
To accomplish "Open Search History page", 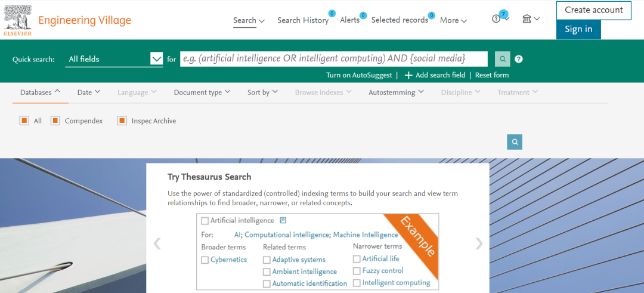I will 303,20.
